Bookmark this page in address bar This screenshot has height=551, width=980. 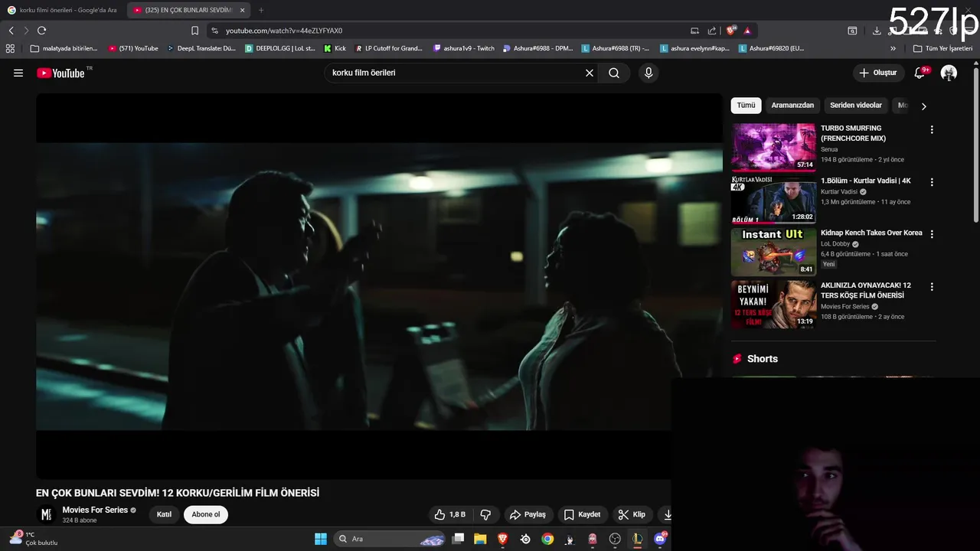point(194,31)
